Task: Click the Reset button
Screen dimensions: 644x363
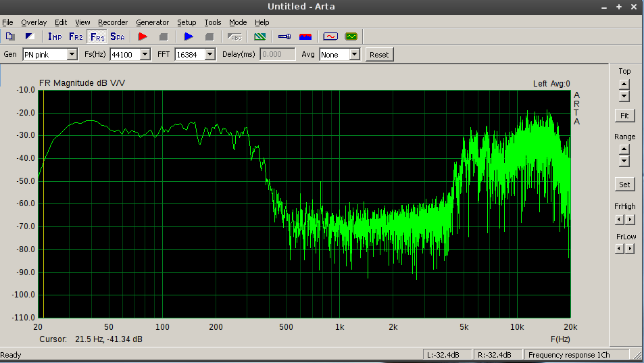Action: 379,55
